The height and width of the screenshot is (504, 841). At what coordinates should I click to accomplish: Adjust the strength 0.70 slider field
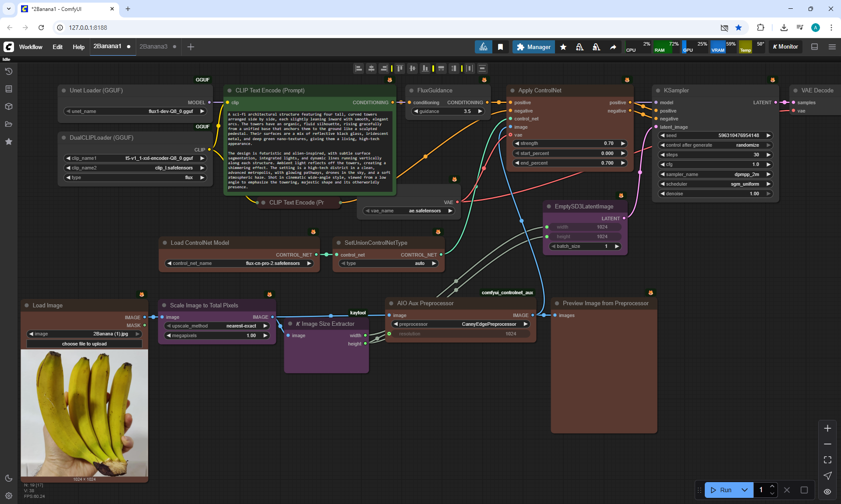coord(570,143)
